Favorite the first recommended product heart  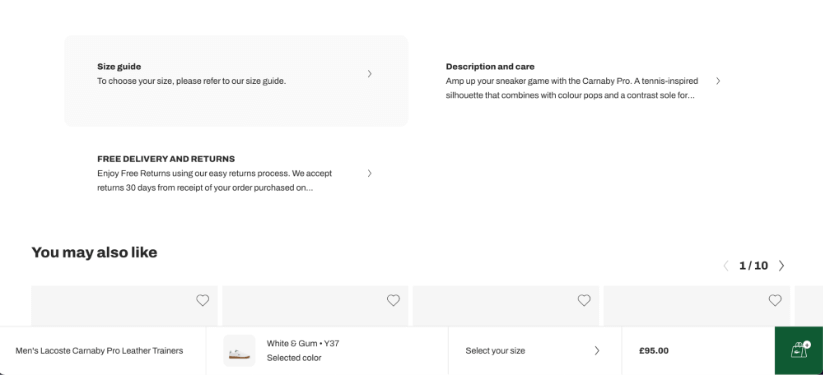tap(203, 300)
